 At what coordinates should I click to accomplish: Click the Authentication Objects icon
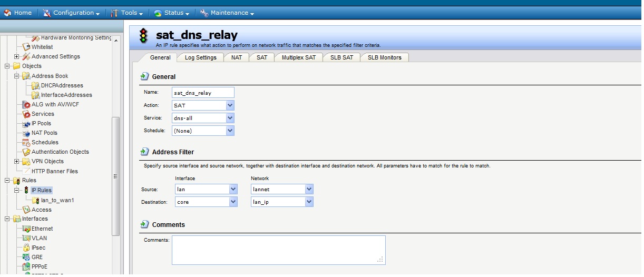[x=26, y=152]
